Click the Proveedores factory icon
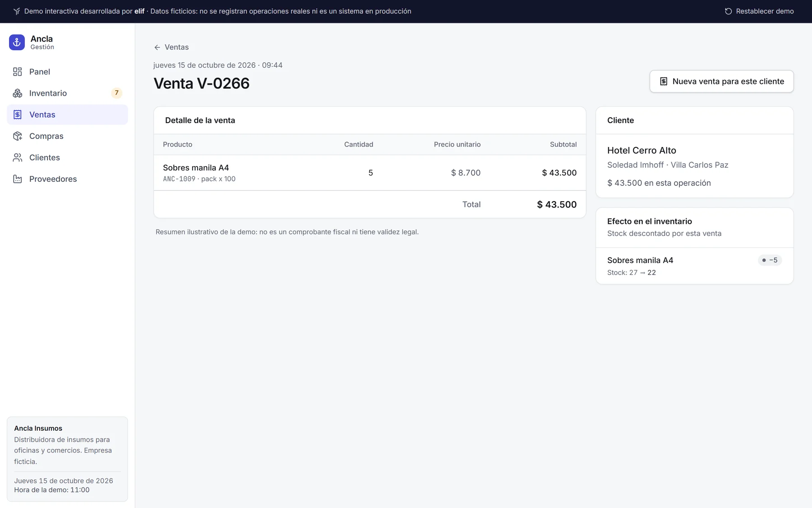Image resolution: width=812 pixels, height=508 pixels. [18, 179]
